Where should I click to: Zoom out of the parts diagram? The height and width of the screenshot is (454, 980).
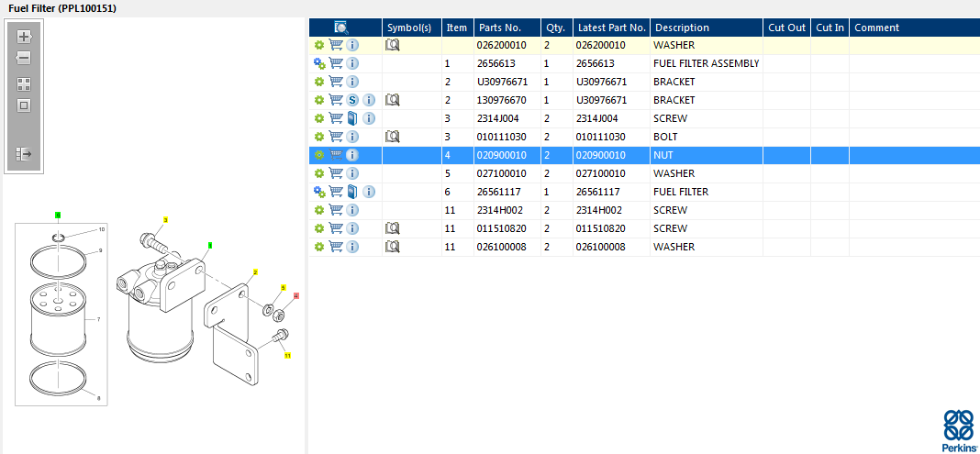pyautogui.click(x=23, y=58)
